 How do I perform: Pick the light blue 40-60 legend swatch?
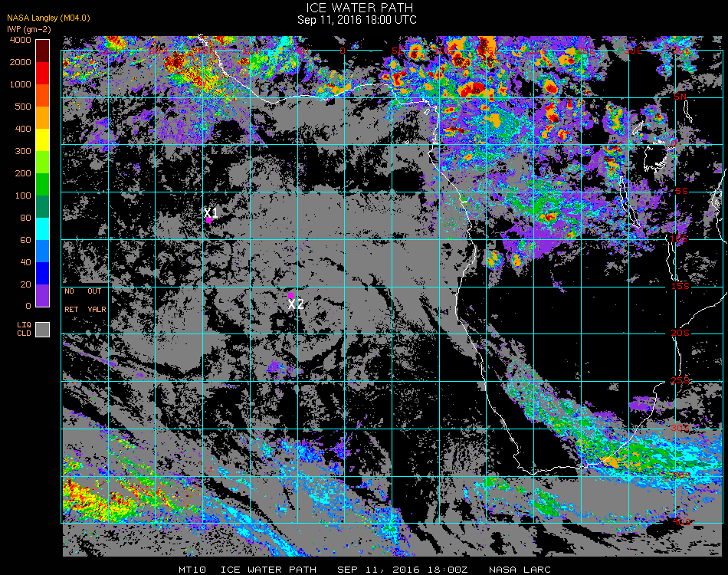tap(42, 251)
